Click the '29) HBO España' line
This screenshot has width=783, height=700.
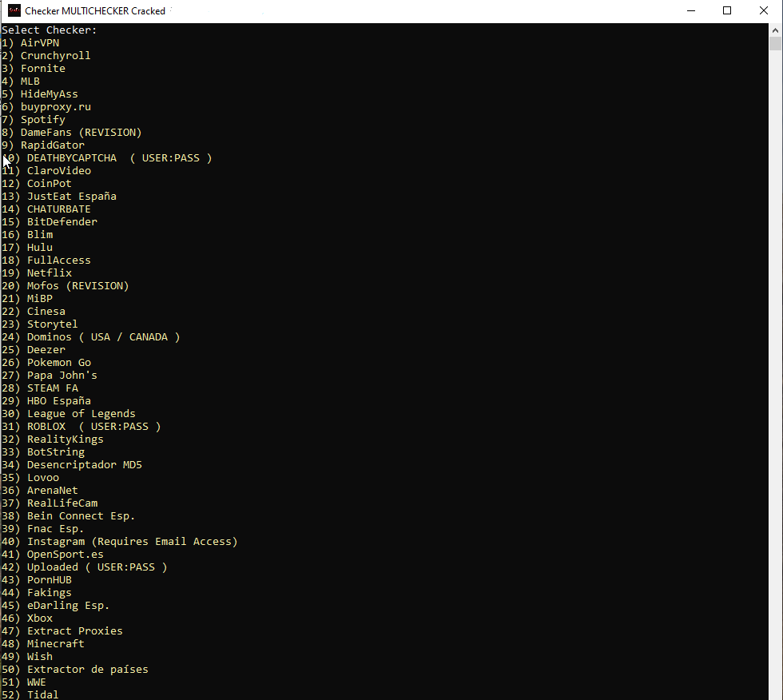coord(46,401)
